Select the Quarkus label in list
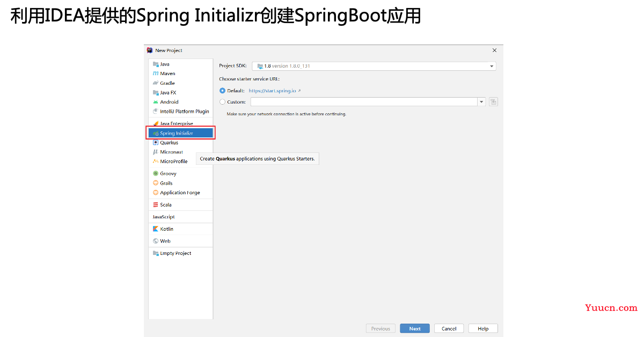Image resolution: width=644 pixels, height=337 pixels. pyautogui.click(x=169, y=143)
